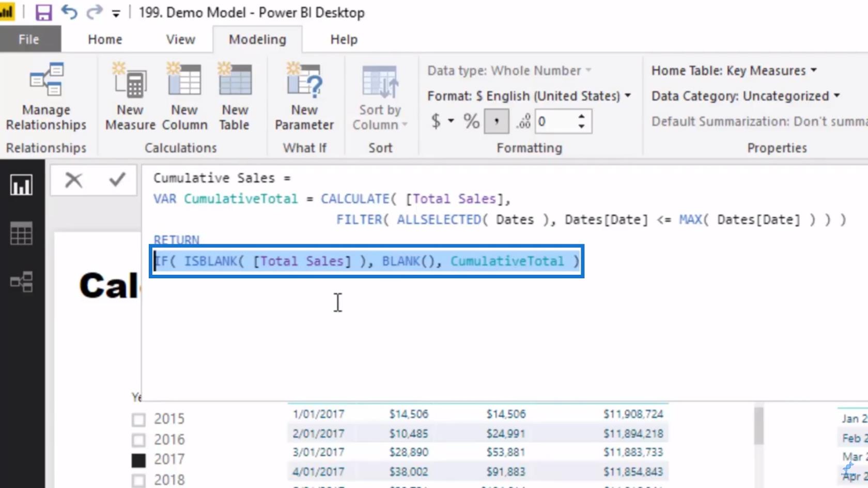Screen dimensions: 868x488
Task: Switch to Report view in sidebar
Action: point(21,185)
